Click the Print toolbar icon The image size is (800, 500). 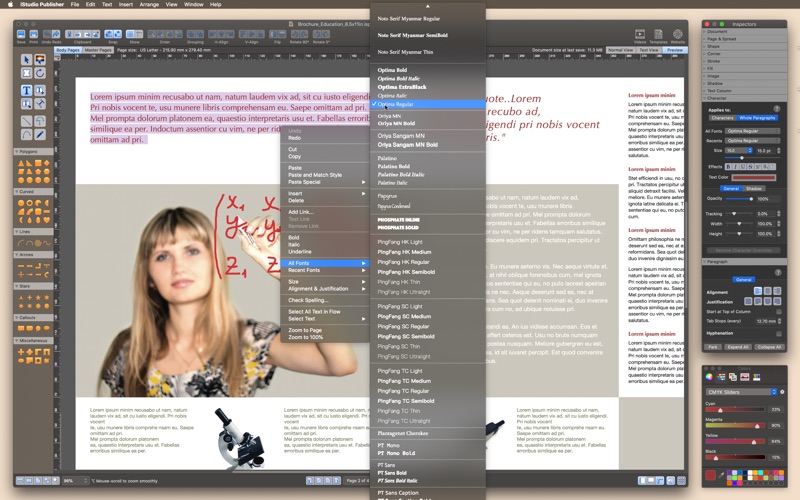pos(33,34)
